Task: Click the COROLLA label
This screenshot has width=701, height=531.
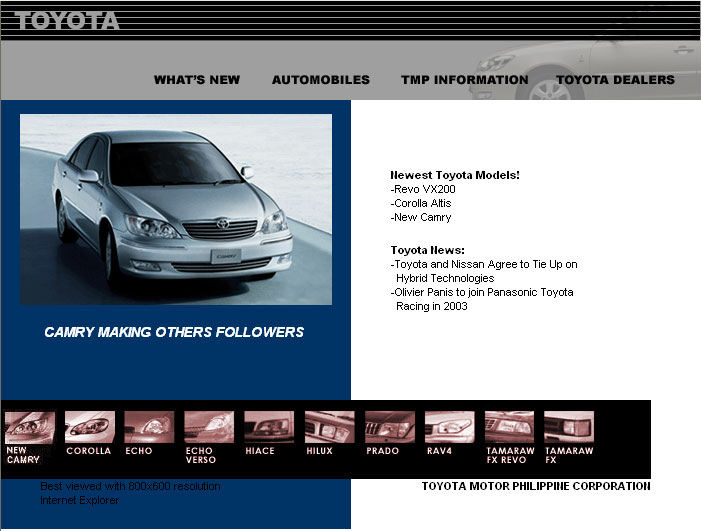Action: [89, 451]
